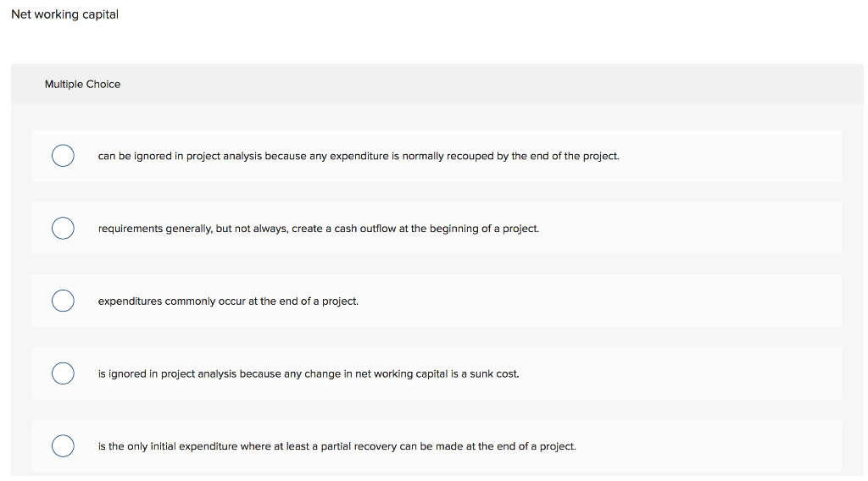Select the 'sunk cost' answer radio button
The width and height of the screenshot is (868, 481).
[x=63, y=373]
